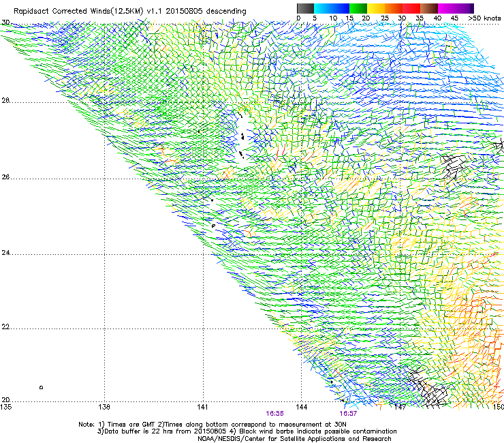Click the longitude axis label '141'
504x443 pixels.
[x=202, y=407]
